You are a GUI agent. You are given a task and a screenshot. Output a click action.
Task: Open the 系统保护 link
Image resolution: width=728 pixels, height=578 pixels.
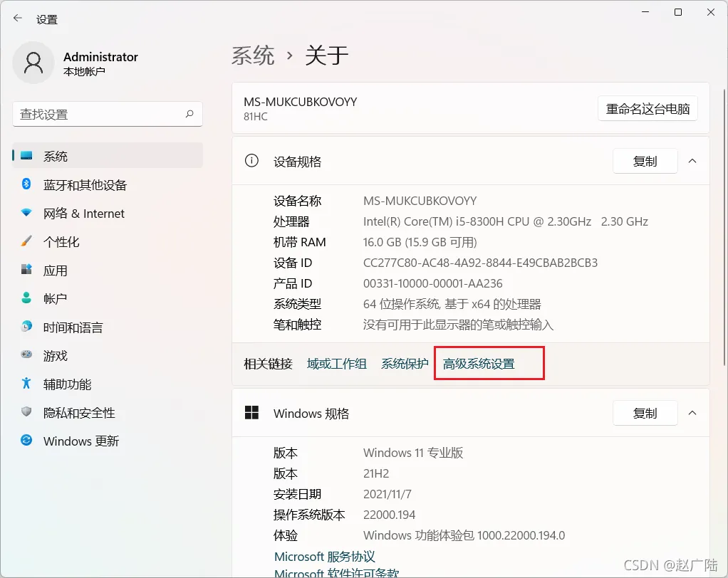coord(405,364)
